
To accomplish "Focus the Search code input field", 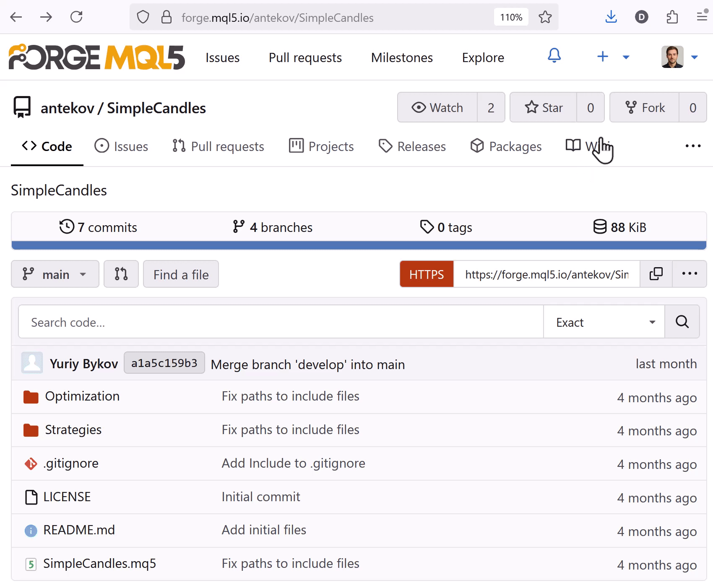I will pyautogui.click(x=281, y=322).
